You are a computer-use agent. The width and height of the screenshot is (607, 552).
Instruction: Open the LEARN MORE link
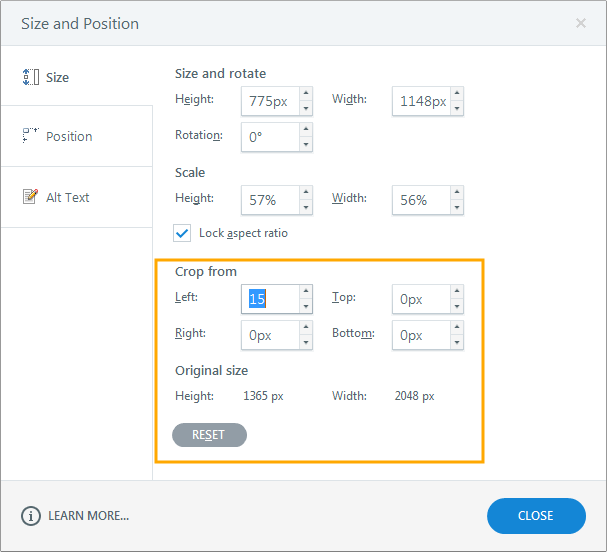[x=88, y=516]
